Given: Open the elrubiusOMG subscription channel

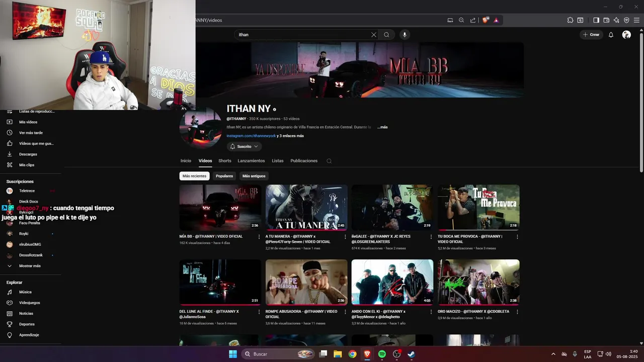Looking at the screenshot, I should (x=30, y=244).
